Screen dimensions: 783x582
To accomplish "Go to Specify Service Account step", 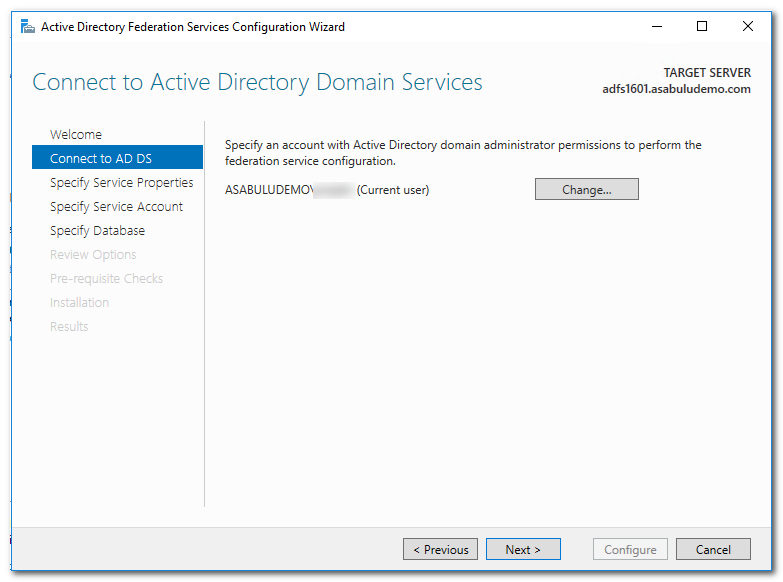I will pos(116,206).
